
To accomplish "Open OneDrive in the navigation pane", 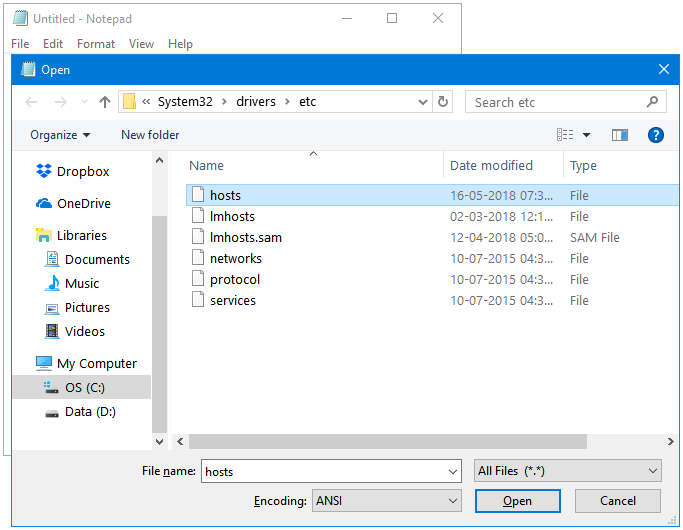I will (x=84, y=203).
